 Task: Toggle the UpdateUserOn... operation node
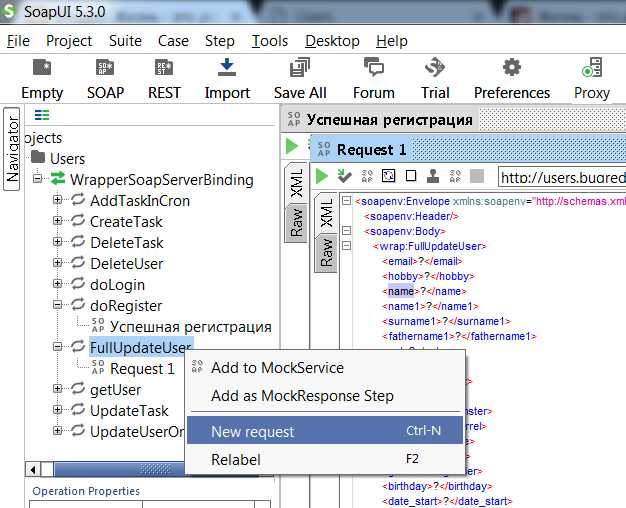coord(57,431)
